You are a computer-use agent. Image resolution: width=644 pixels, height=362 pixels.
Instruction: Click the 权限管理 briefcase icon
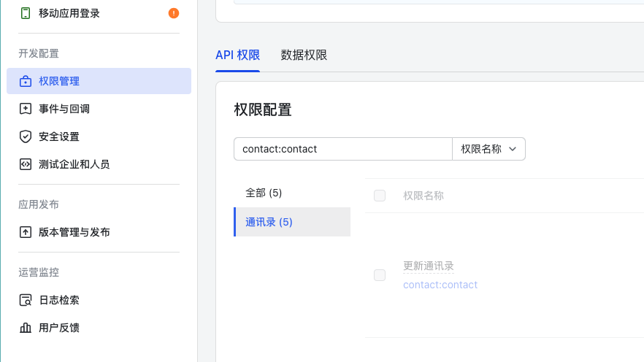coord(26,81)
